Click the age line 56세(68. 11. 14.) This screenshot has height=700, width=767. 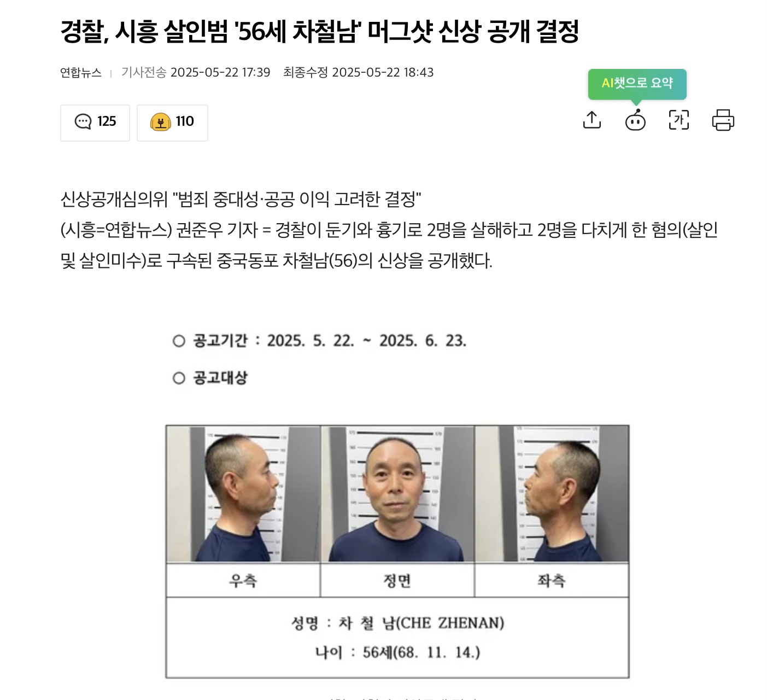coord(397,652)
